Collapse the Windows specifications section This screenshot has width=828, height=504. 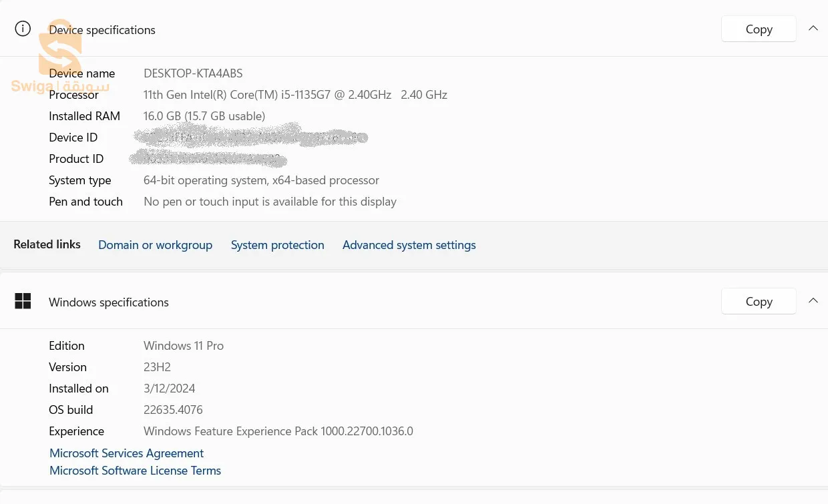tap(813, 300)
